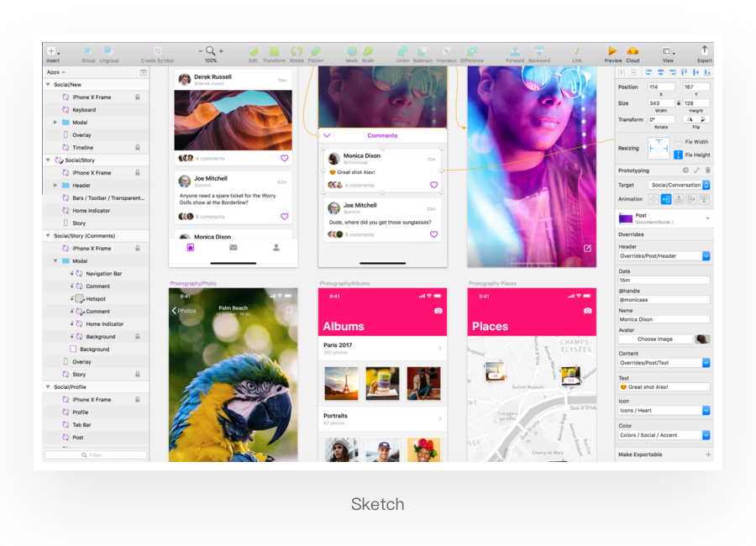
Task: Click the Insert tool in toolbar
Action: pos(52,51)
